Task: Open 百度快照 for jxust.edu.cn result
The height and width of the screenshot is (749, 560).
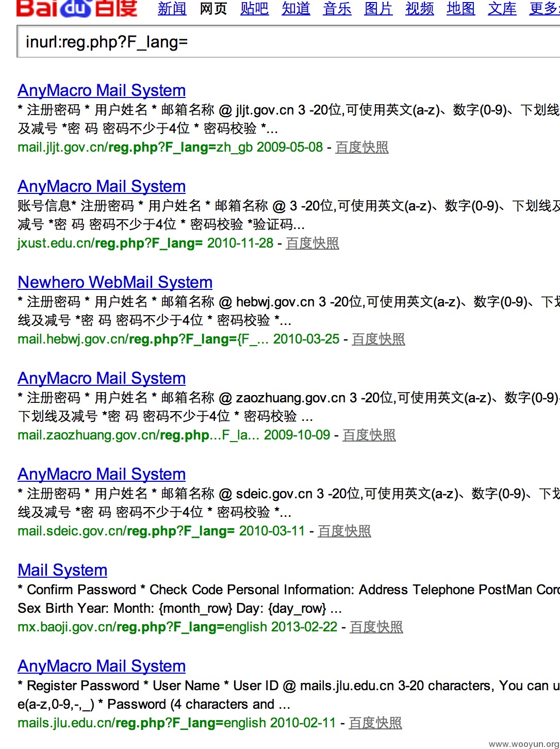Action: click(312, 243)
